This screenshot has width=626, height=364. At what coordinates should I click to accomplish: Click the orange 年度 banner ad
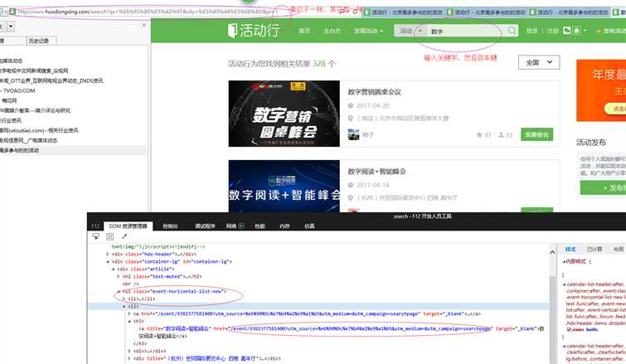coord(601,90)
